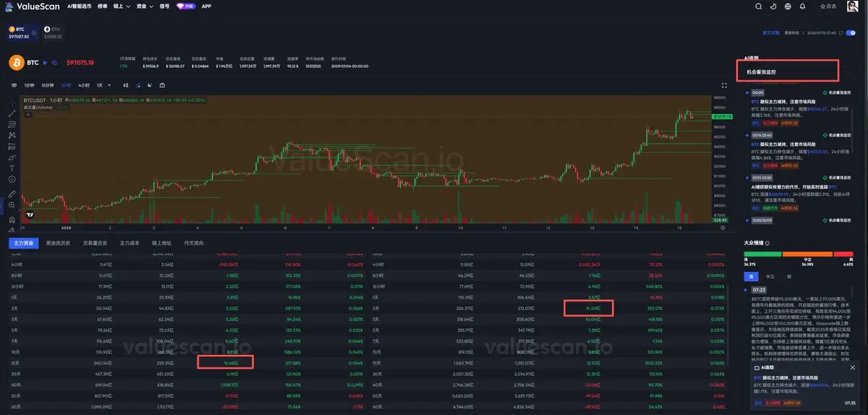Select the ETH coin tab card

tap(52, 33)
